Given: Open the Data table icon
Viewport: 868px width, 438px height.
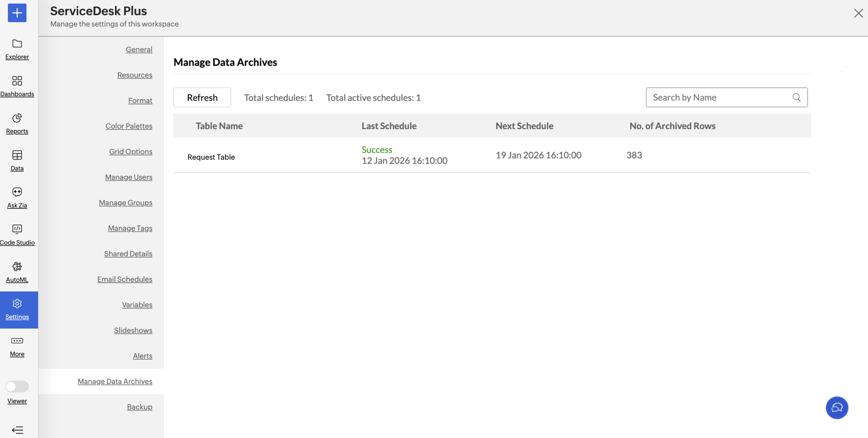Looking at the screenshot, I should [x=17, y=155].
